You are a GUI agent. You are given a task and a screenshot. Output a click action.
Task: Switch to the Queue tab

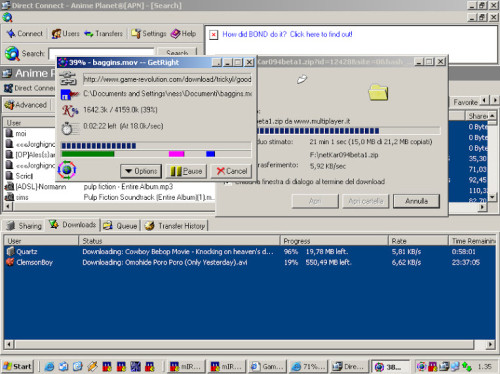120,226
